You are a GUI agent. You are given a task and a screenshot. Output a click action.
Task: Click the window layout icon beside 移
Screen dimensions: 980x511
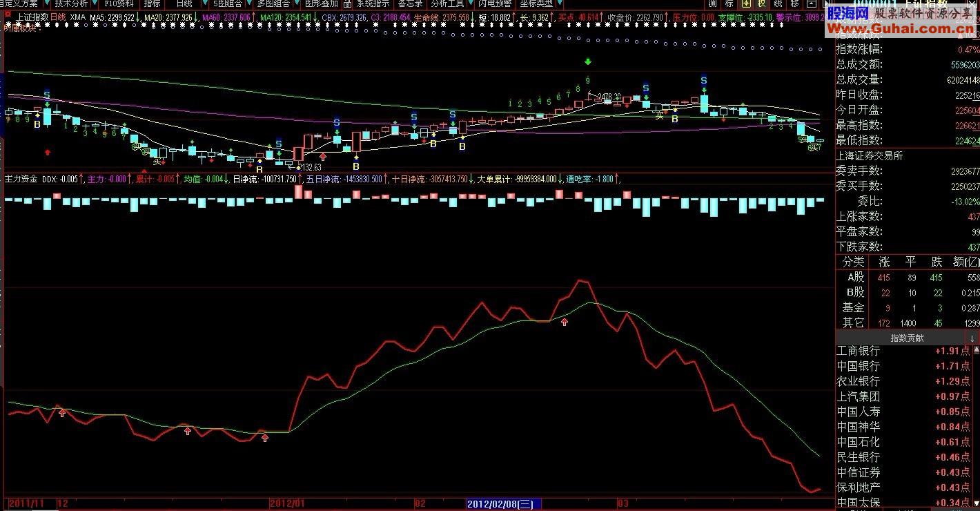(x=812, y=3)
